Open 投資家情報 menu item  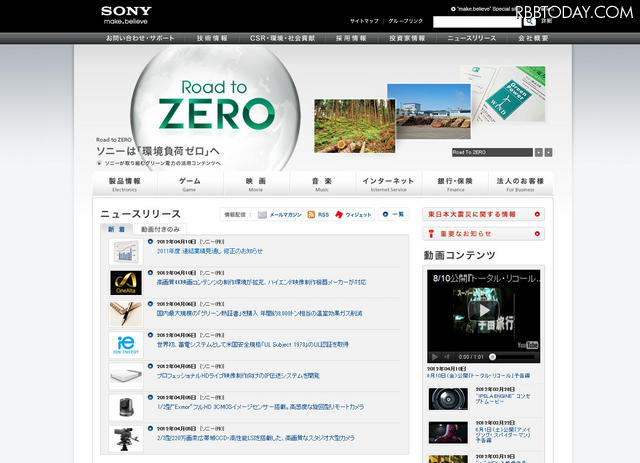point(407,38)
